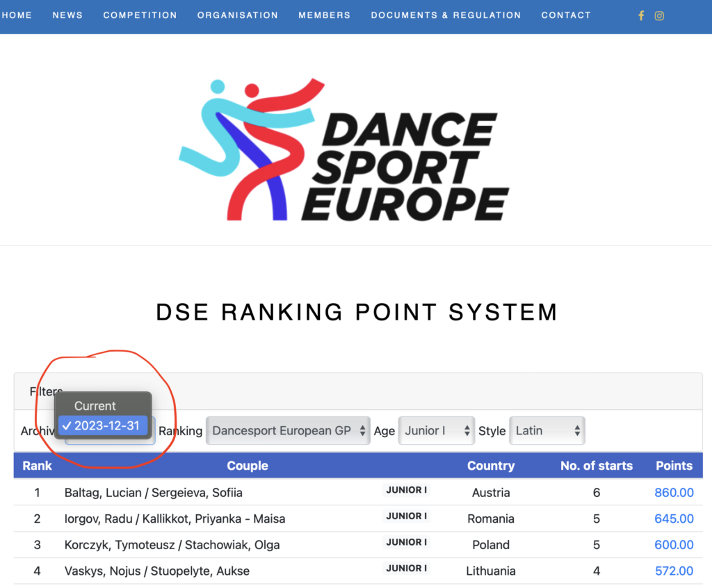Screen dimensions: 712x588
Task: Click the Austria country cell
Action: pyautogui.click(x=491, y=493)
